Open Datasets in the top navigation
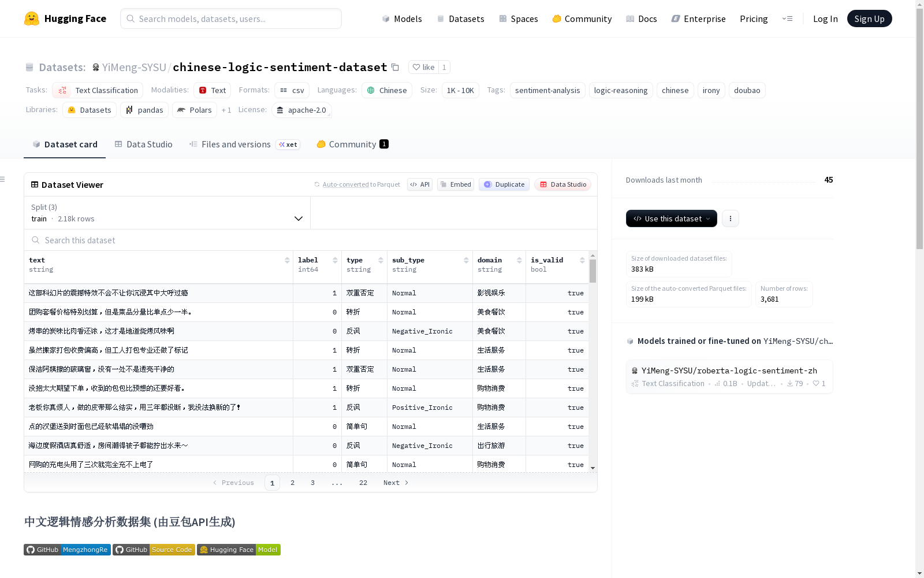The image size is (924, 578). [460, 18]
